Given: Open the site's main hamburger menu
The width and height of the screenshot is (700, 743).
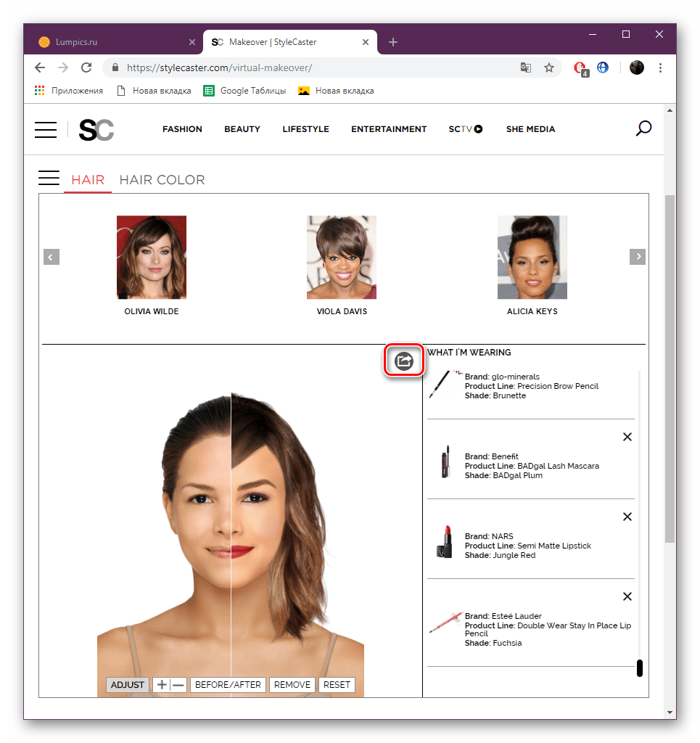Looking at the screenshot, I should (x=45, y=129).
